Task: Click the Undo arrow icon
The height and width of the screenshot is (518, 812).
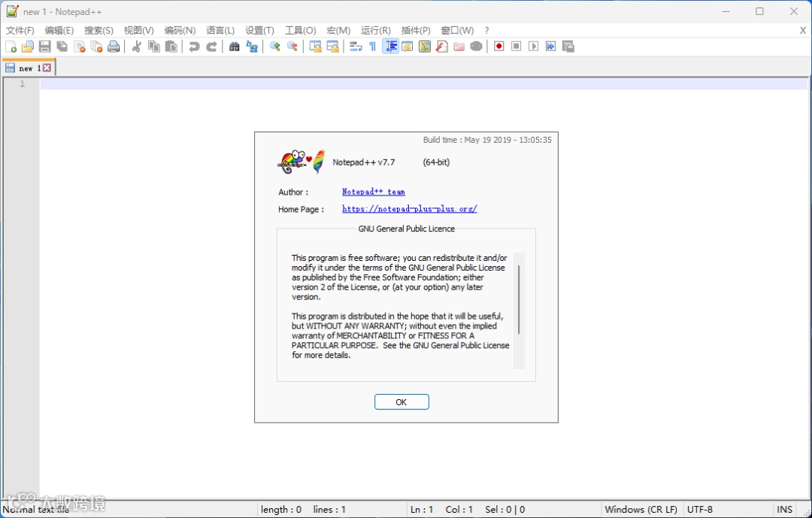Action: click(x=194, y=47)
